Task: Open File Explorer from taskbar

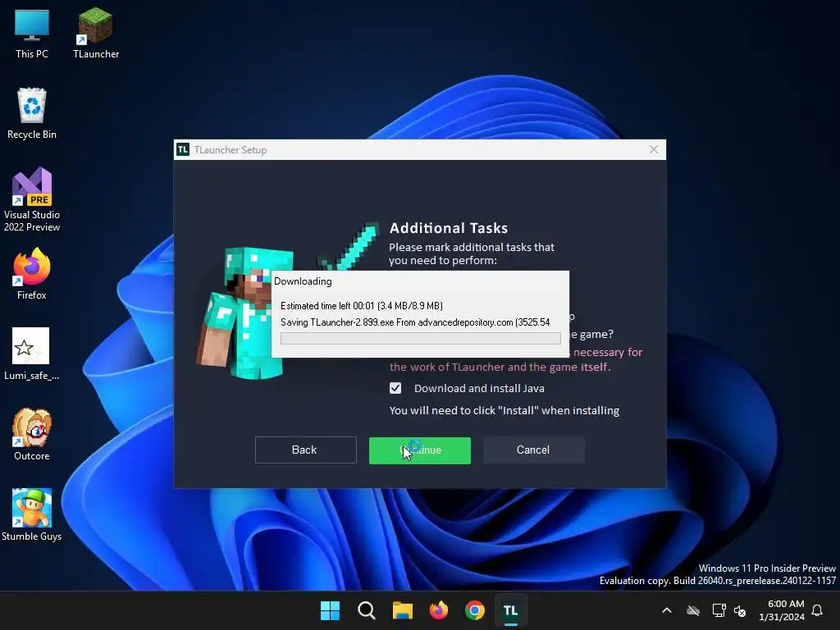Action: coord(402,610)
